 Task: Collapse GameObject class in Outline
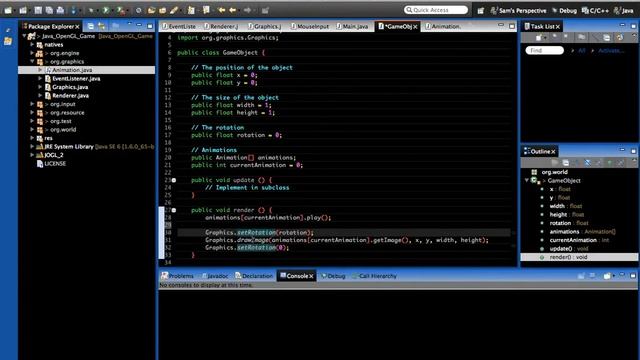pos(527,180)
